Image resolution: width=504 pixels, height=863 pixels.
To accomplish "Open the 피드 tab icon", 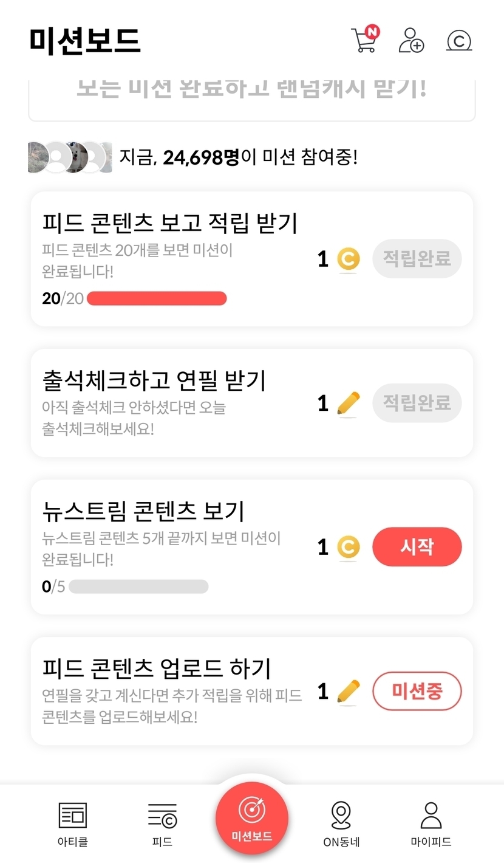I will [162, 816].
